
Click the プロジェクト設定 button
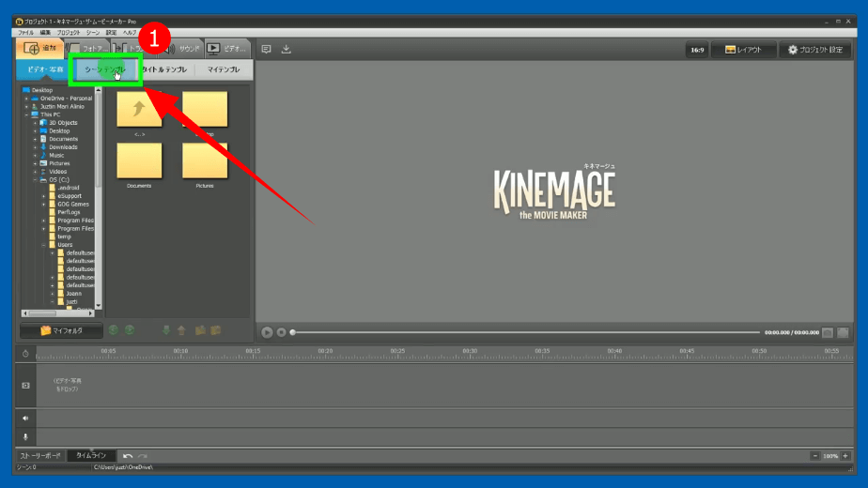pyautogui.click(x=814, y=50)
